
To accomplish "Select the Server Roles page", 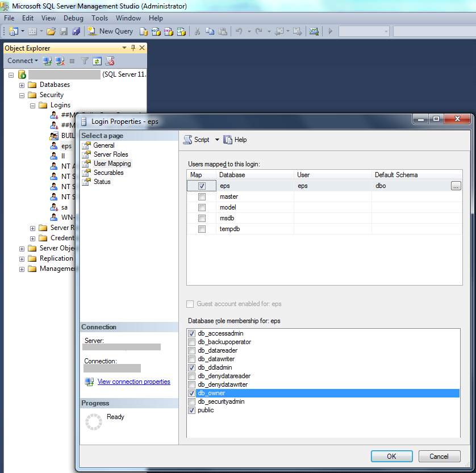I will pos(111,154).
